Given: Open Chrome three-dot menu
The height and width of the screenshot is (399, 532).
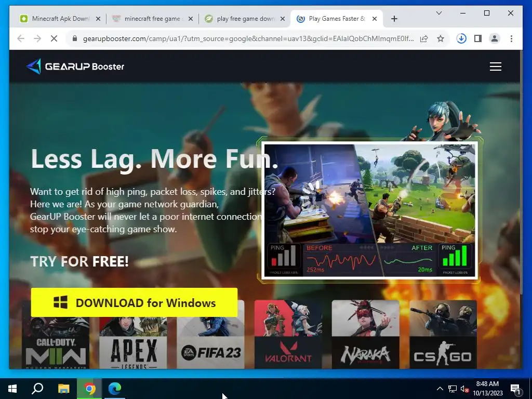Looking at the screenshot, I should click(511, 38).
